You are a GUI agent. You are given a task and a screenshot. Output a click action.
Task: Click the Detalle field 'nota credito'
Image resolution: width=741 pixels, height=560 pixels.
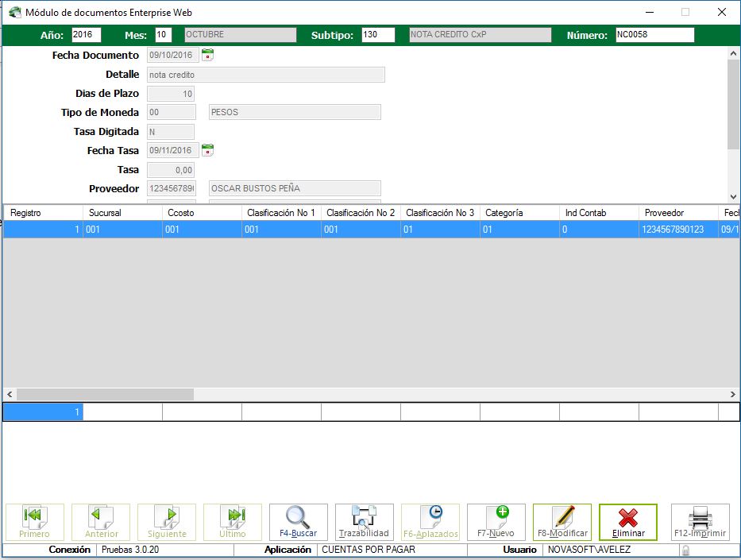(265, 75)
